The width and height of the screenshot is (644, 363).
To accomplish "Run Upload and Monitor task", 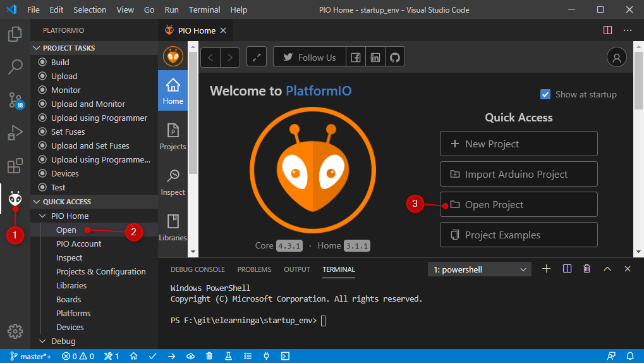I will coord(88,104).
